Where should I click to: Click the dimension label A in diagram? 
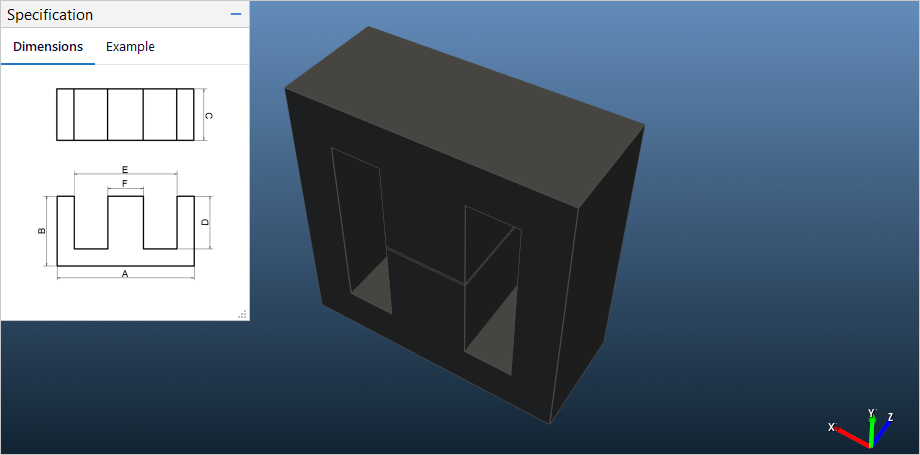pyautogui.click(x=124, y=274)
